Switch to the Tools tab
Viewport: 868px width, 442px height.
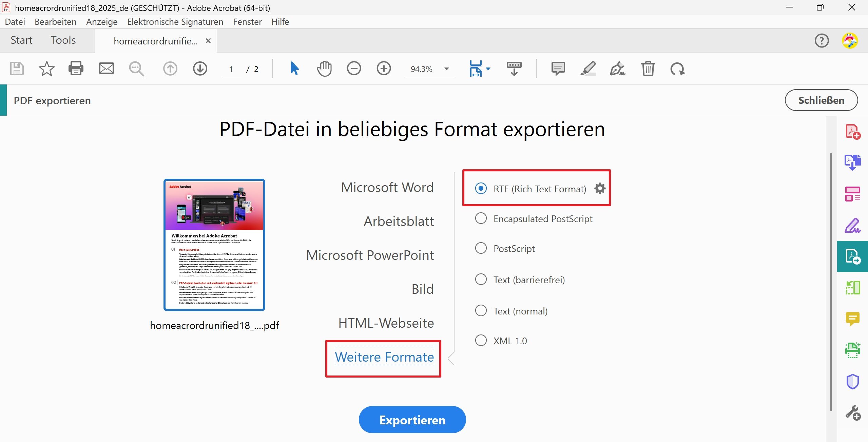click(x=63, y=40)
